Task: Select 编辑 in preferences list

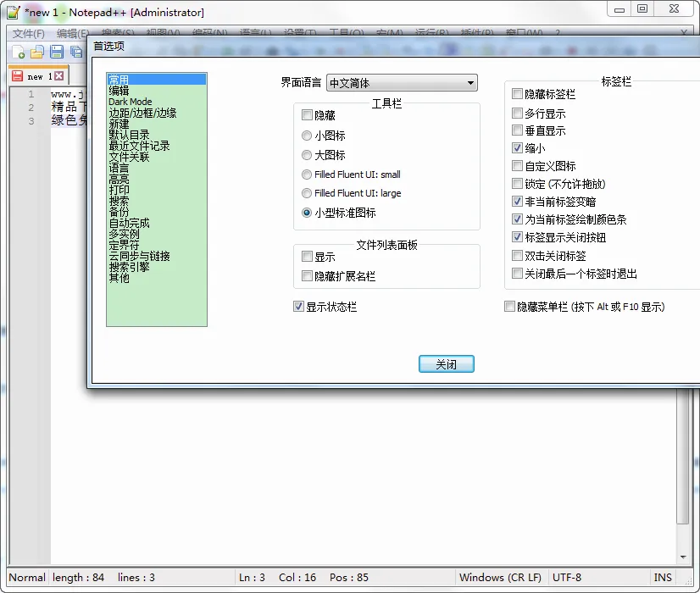Action: click(x=157, y=91)
